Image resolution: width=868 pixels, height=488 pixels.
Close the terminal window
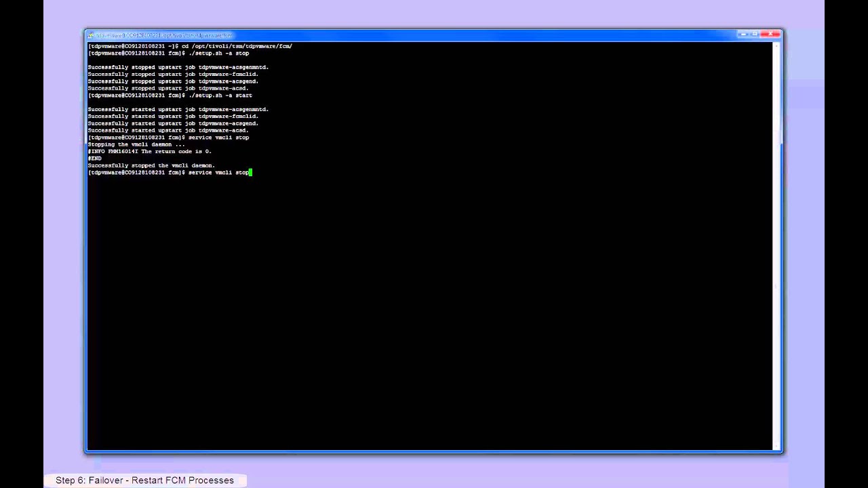[771, 34]
